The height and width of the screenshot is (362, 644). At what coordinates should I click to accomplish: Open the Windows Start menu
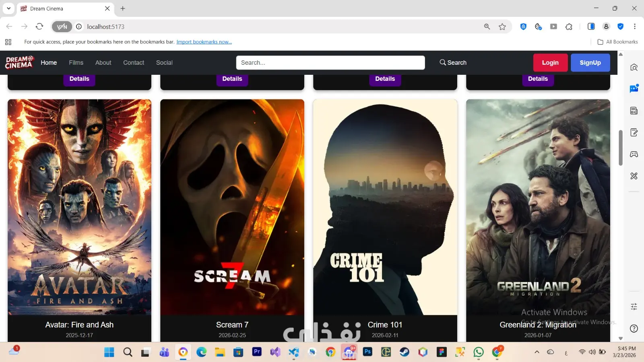(109, 352)
